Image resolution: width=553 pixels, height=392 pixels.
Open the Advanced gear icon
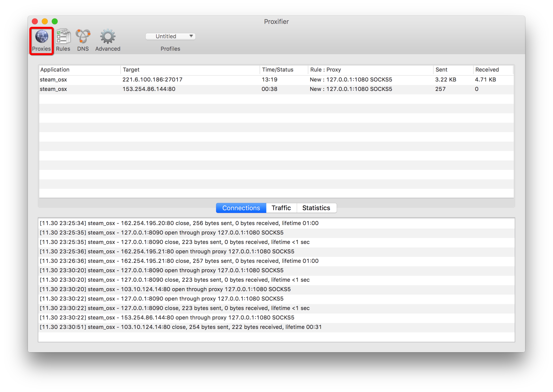point(108,37)
